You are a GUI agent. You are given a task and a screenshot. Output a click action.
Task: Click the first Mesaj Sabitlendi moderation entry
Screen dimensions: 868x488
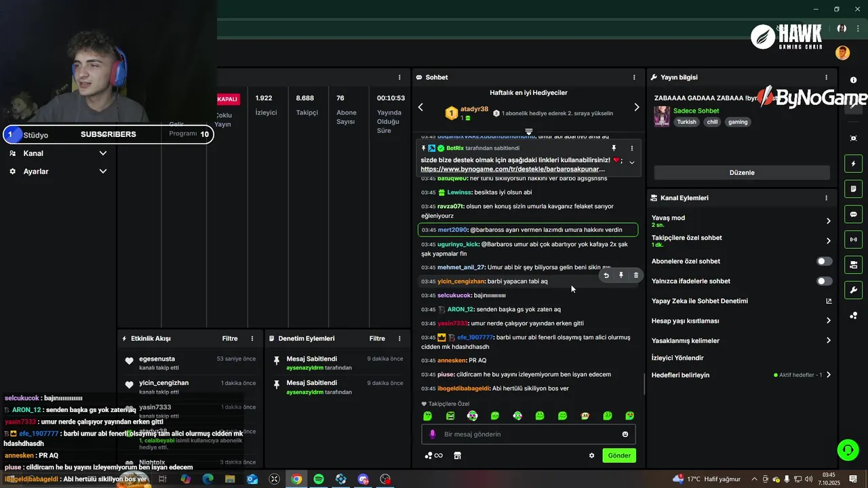click(338, 363)
